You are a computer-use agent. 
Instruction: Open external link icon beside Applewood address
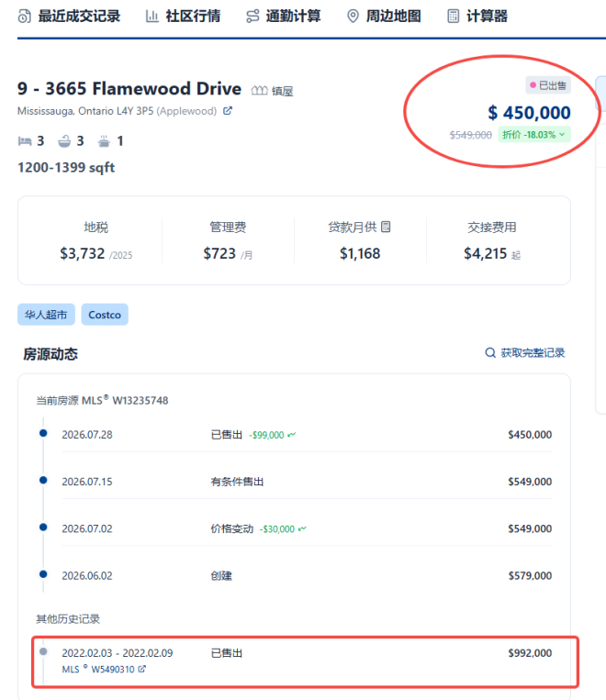click(228, 111)
